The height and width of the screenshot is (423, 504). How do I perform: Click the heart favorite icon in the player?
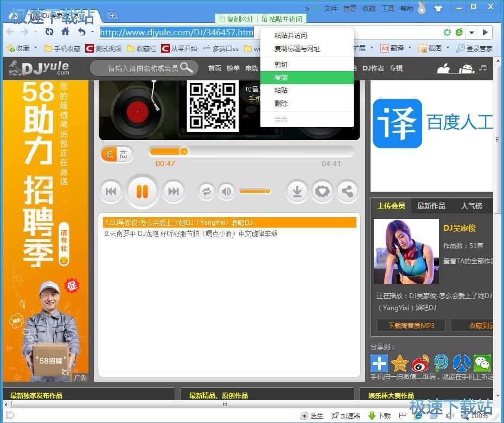click(x=322, y=191)
